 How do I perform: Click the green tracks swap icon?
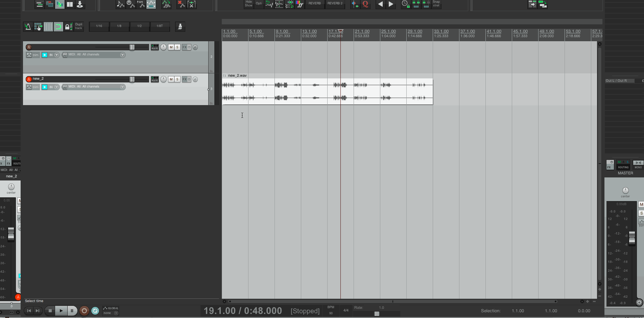pos(543,4)
